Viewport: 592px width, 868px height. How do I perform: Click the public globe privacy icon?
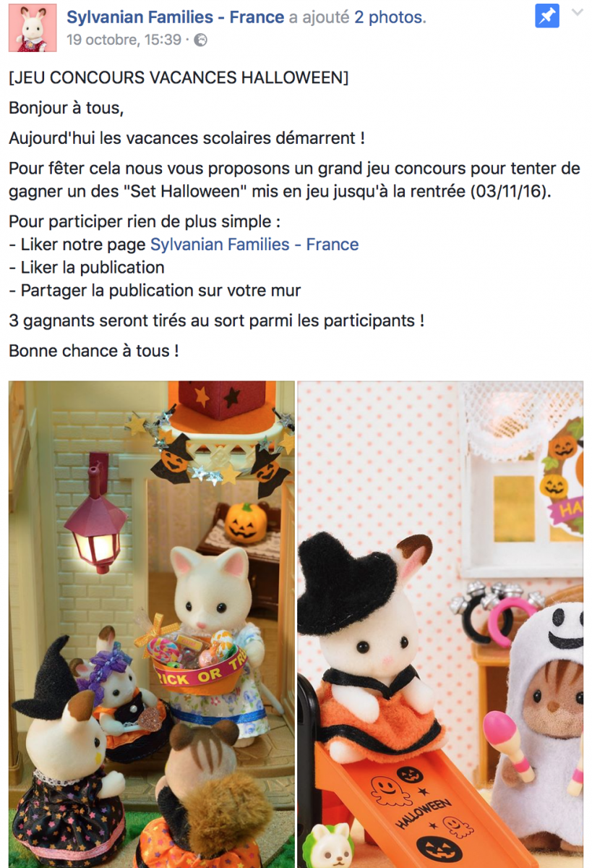click(x=201, y=41)
